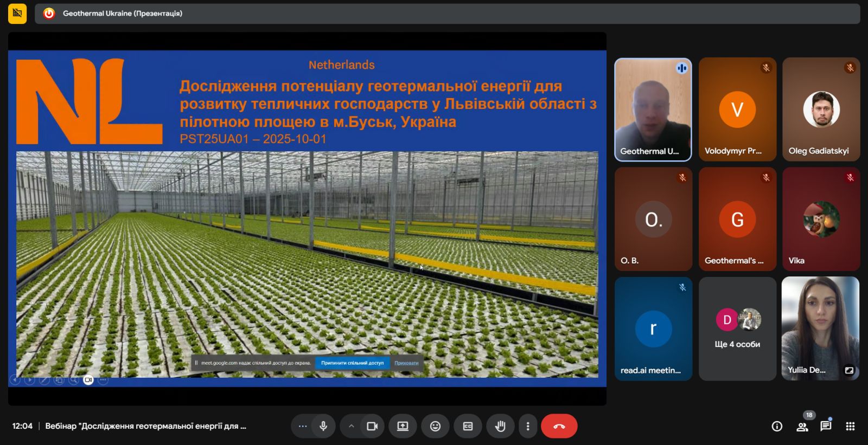868x445 pixels.
Task: Click muted mic icon on Vika tile
Action: click(850, 178)
